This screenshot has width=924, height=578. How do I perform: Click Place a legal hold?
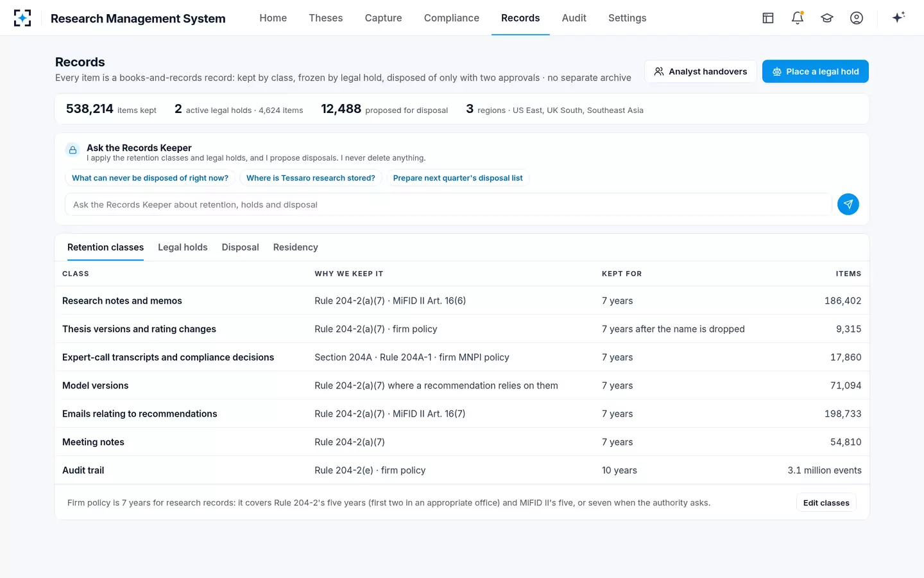click(x=816, y=71)
